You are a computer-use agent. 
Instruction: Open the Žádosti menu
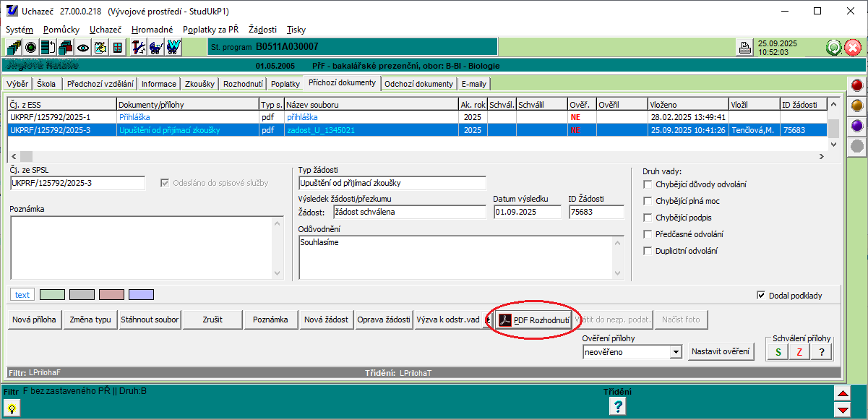[262, 30]
